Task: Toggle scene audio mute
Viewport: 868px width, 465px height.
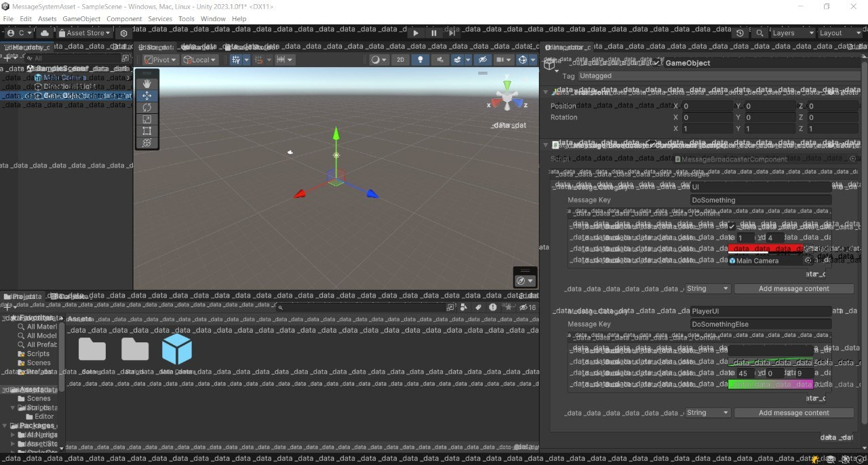Action: point(440,60)
